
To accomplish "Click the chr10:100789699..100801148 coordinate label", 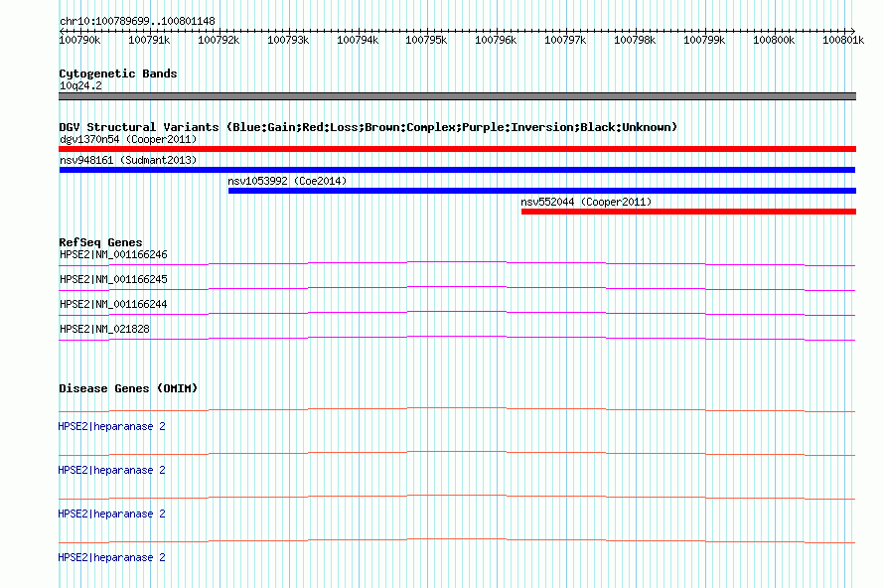I will coord(137,21).
